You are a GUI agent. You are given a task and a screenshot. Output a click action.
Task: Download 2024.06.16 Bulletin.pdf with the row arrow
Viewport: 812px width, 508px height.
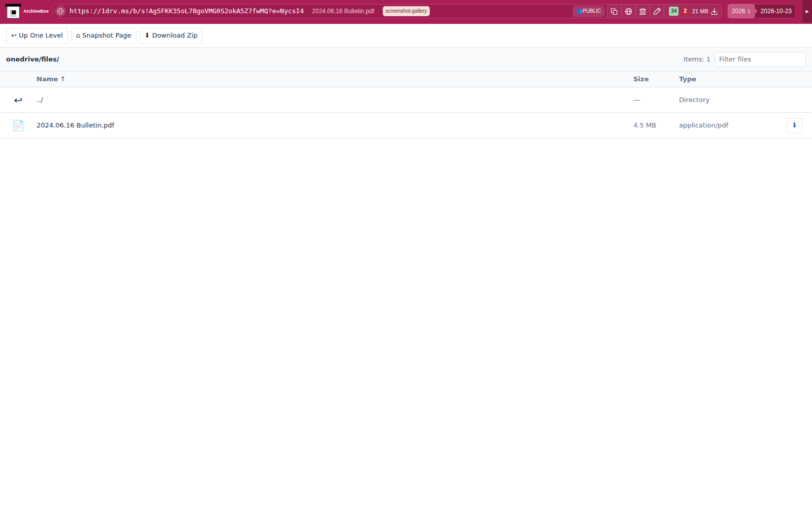[794, 125]
